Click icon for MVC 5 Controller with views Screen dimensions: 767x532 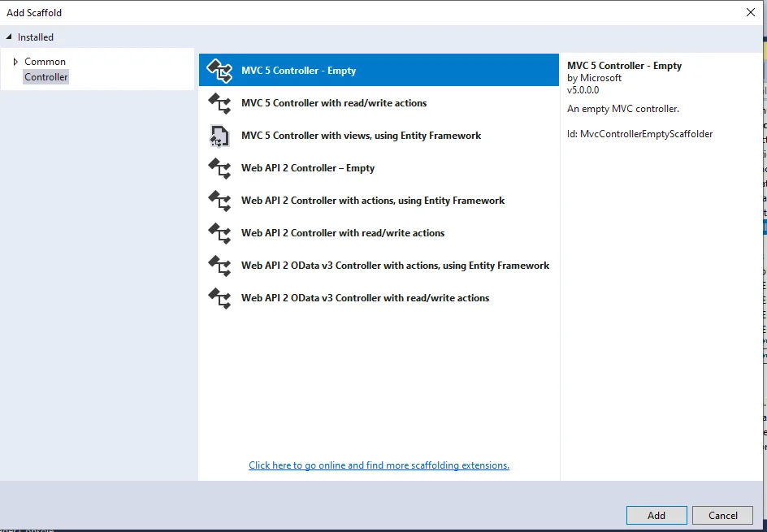pos(219,136)
